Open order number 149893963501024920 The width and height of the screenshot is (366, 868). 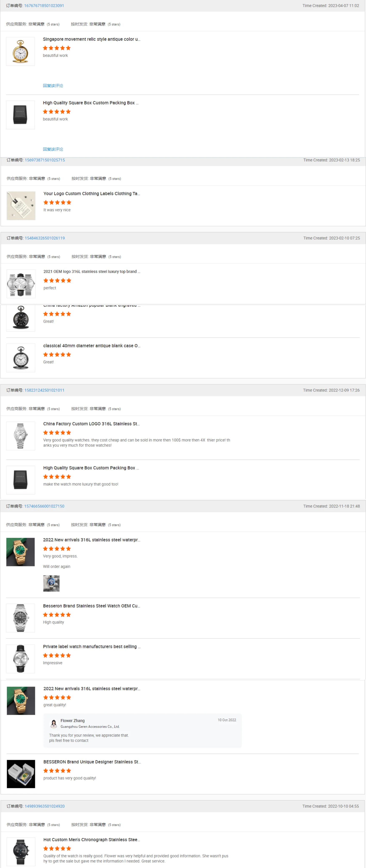point(44,806)
